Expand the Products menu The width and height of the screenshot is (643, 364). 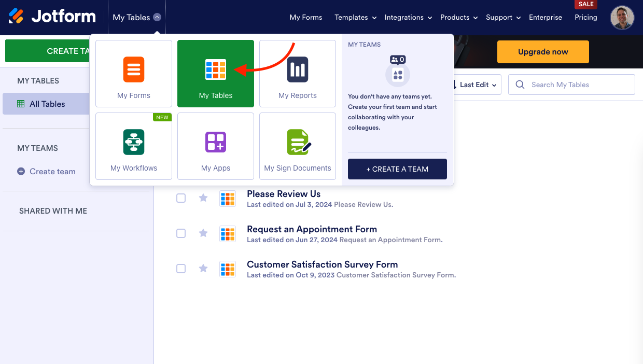[459, 17]
